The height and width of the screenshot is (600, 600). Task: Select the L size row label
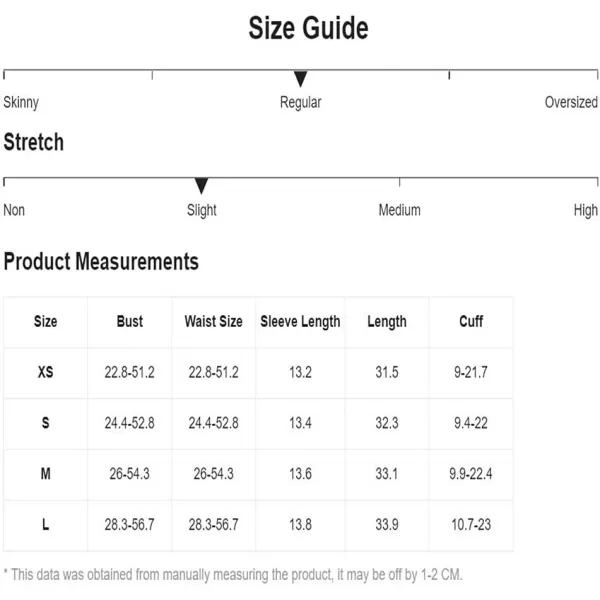(46, 525)
